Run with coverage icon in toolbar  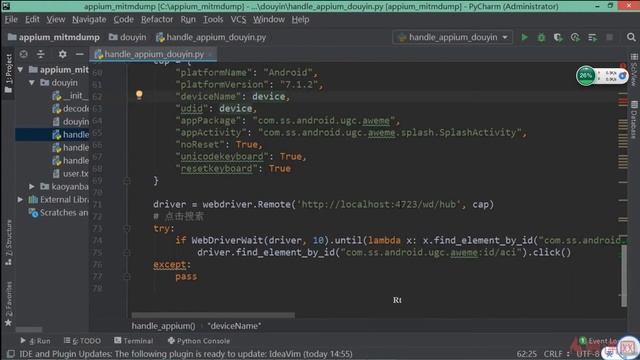[558, 37]
